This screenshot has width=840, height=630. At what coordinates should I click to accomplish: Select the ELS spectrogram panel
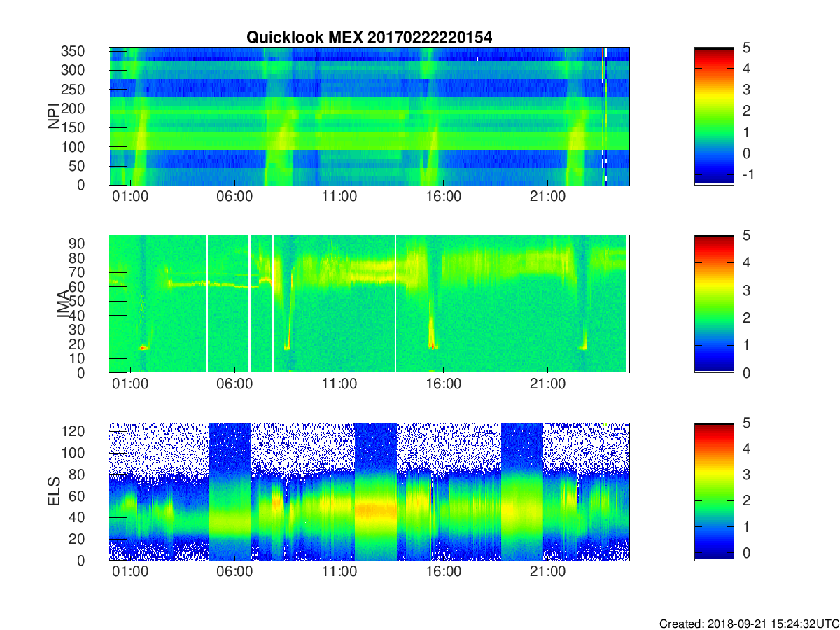[x=370, y=491]
